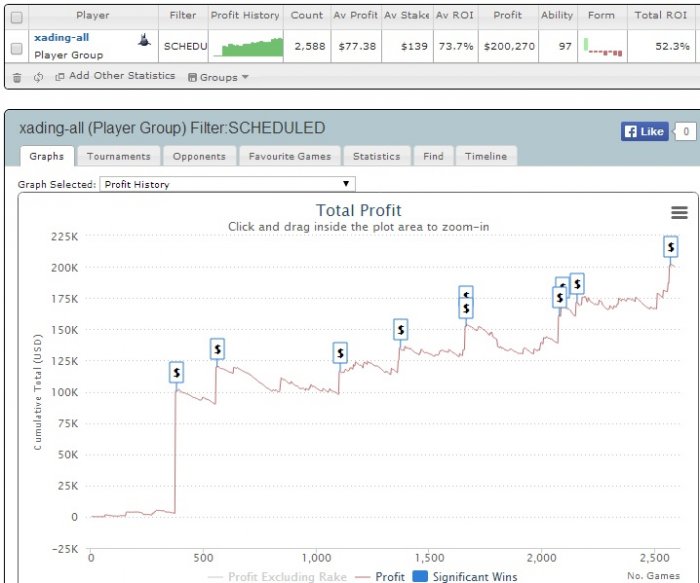The image size is (700, 583).
Task: Toggle the Significant Wins legend series
Action: [x=465, y=577]
